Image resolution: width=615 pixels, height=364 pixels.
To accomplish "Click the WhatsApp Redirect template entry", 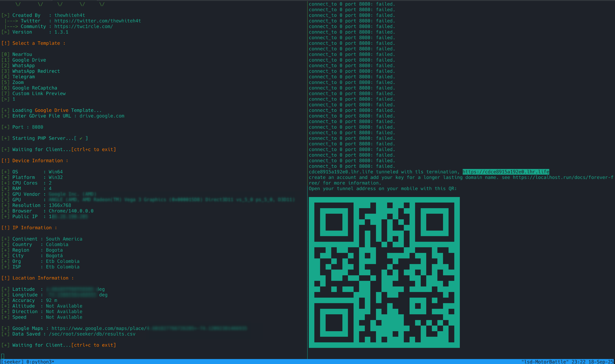I will (x=36, y=71).
